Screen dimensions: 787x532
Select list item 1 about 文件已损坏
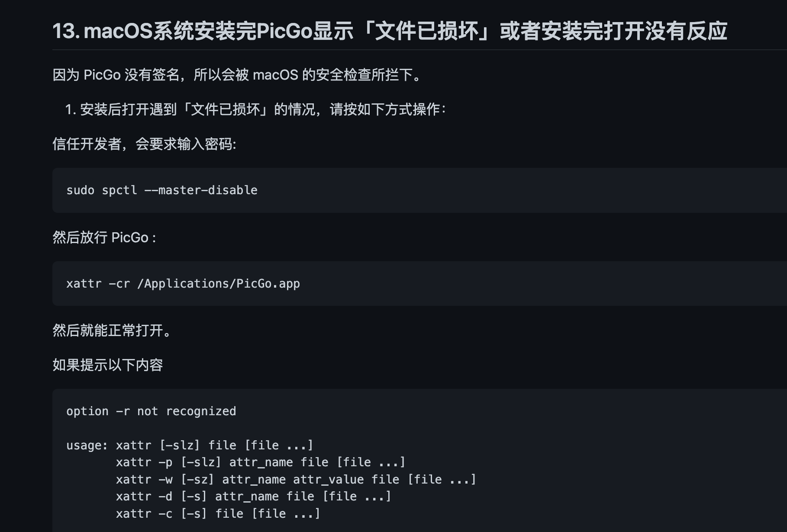pos(255,109)
